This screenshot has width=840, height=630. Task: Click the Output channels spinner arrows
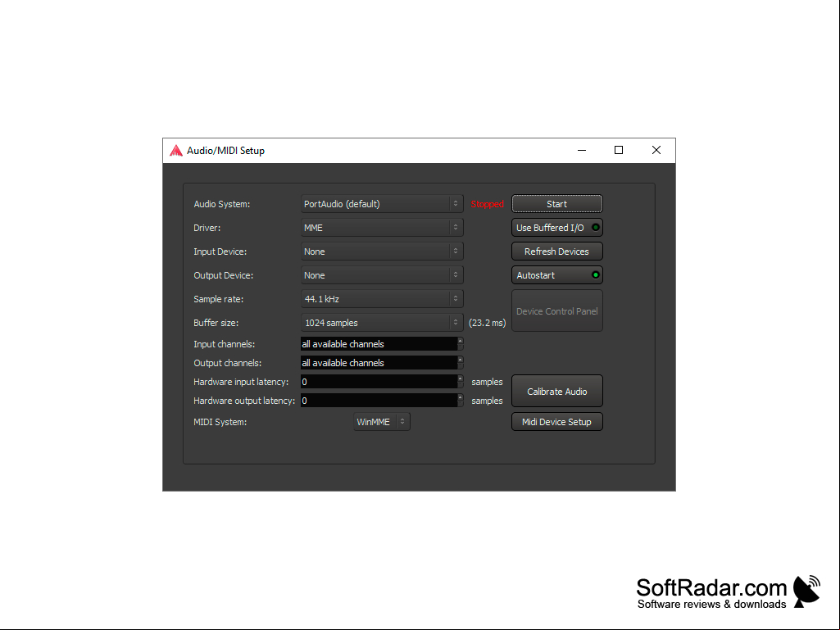coord(461,363)
